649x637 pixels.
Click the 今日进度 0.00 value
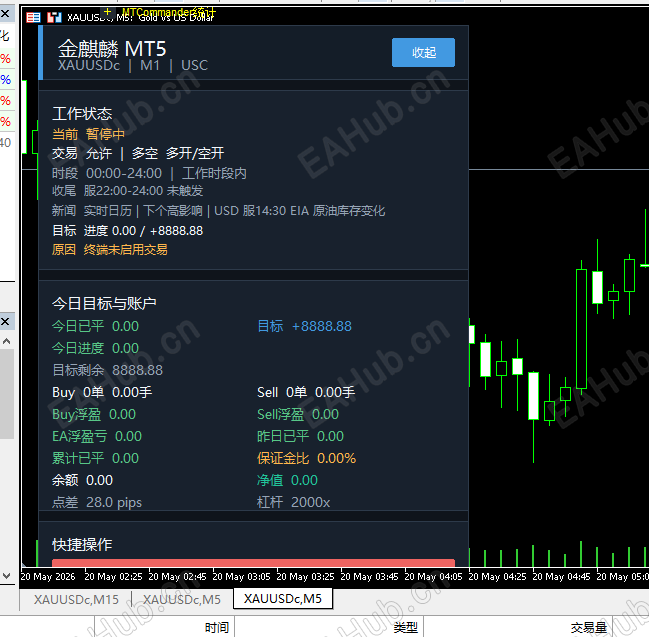(95, 348)
